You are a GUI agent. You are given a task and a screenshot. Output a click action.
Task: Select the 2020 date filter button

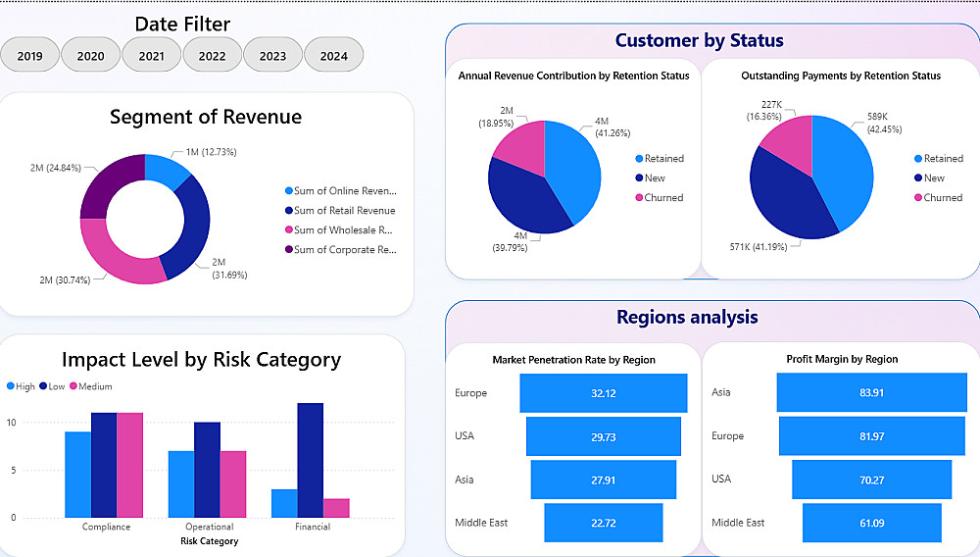[90, 55]
